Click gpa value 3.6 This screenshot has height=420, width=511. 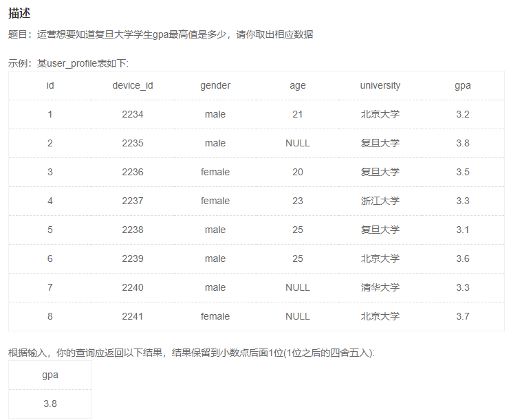tap(463, 258)
